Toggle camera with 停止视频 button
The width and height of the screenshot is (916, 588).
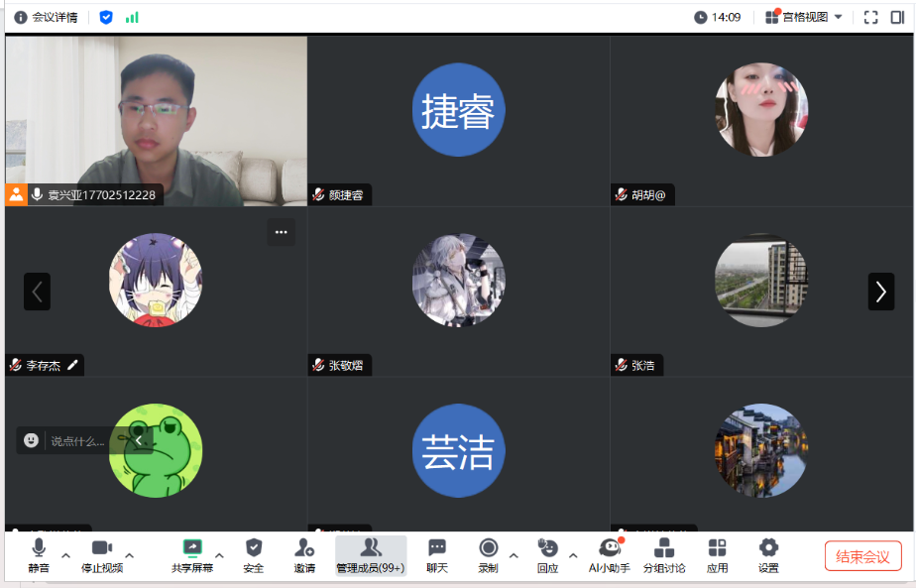coord(101,548)
